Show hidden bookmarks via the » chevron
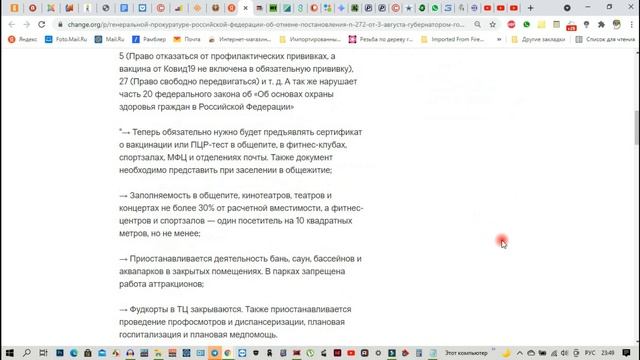The image size is (640, 360). click(x=499, y=39)
